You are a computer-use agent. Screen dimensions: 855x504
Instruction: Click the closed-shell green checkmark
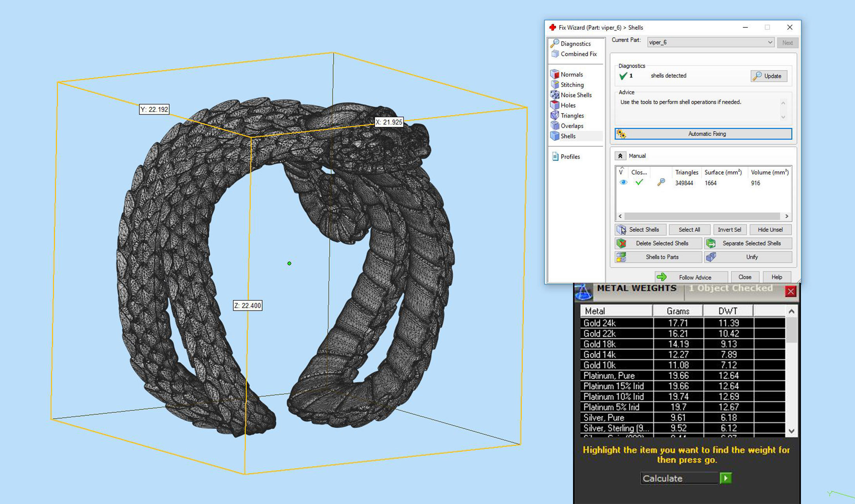[x=639, y=182]
